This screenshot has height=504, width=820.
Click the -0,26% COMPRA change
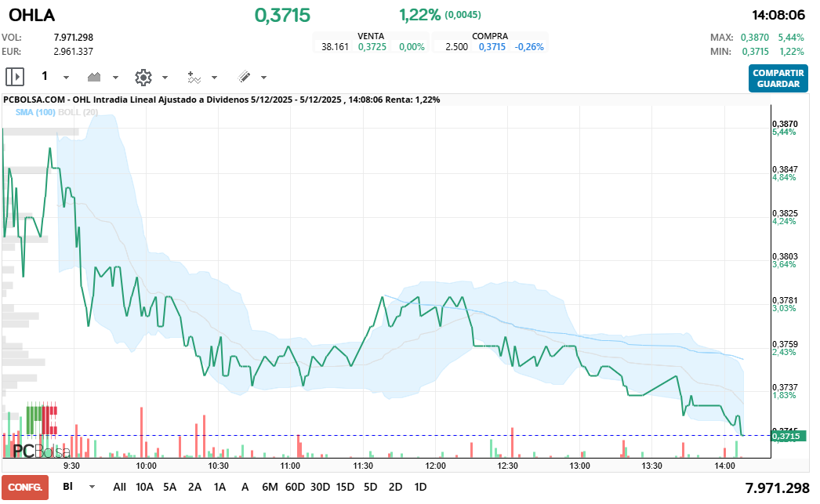tap(529, 46)
